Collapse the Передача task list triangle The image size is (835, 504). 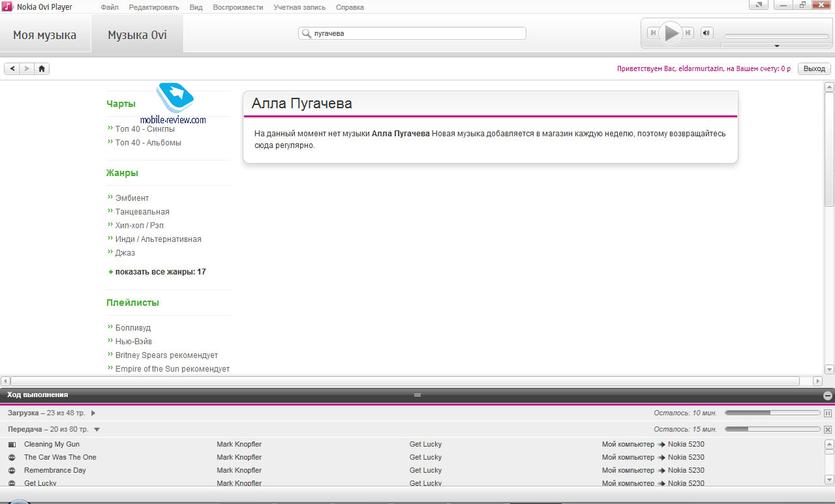97,429
